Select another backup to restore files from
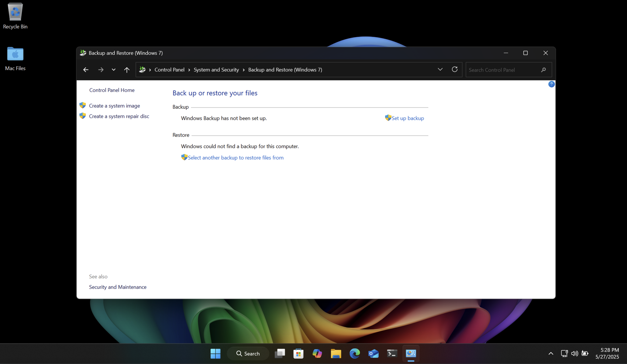The width and height of the screenshot is (627, 364). click(x=235, y=158)
